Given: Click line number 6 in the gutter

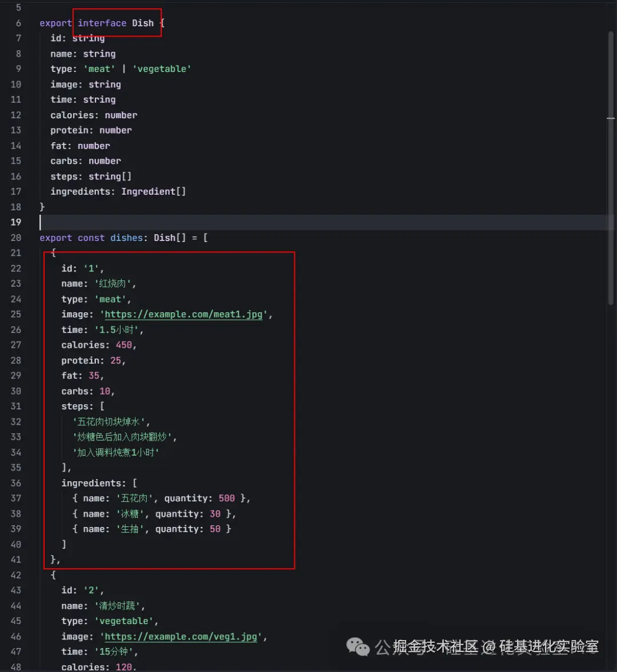Looking at the screenshot, I should (18, 23).
